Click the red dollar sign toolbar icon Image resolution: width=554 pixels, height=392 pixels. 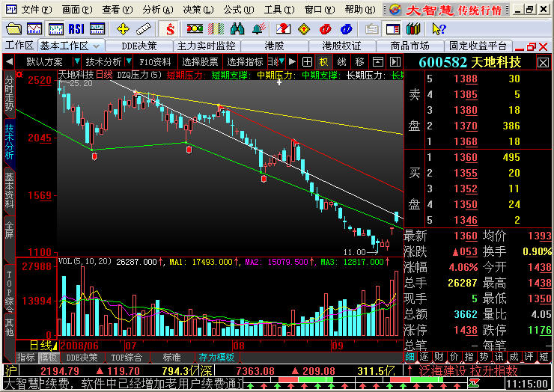(x=170, y=28)
